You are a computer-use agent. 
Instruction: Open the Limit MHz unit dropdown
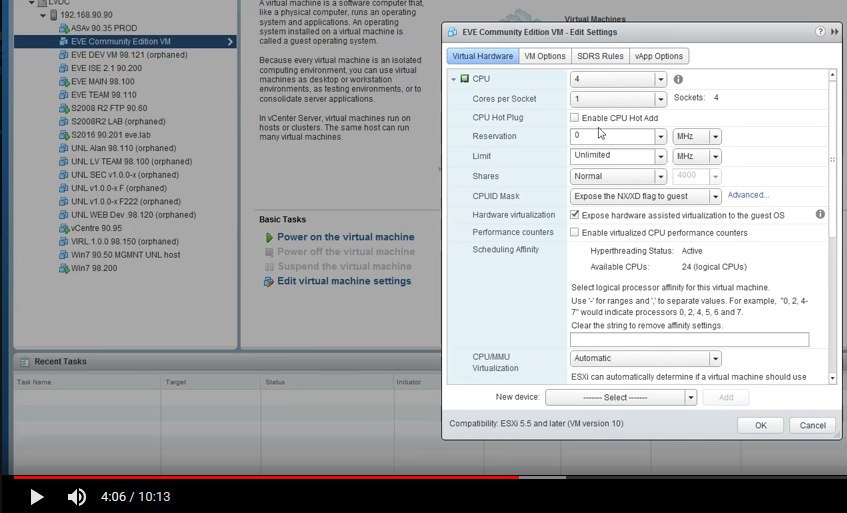coord(715,157)
